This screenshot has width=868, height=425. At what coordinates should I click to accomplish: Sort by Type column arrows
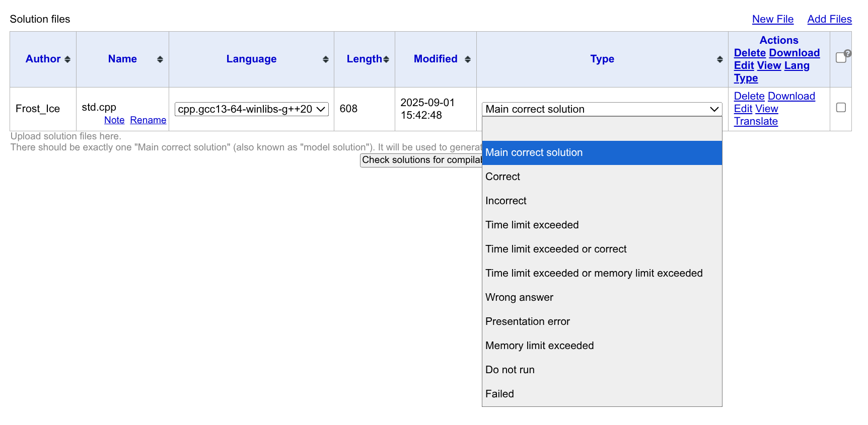720,59
